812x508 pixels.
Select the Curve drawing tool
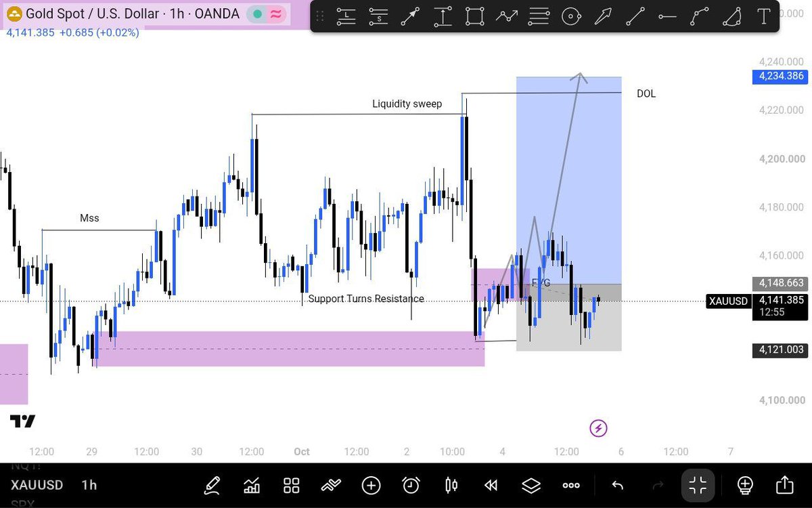tap(699, 16)
